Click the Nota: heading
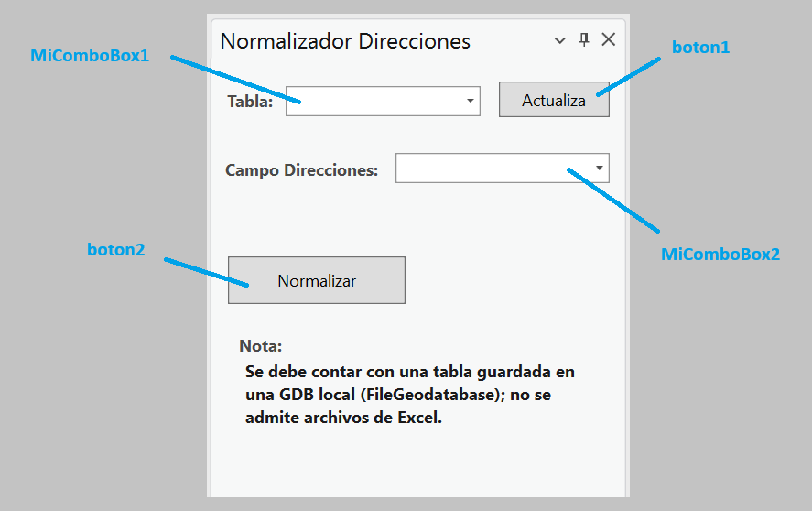 (x=261, y=345)
